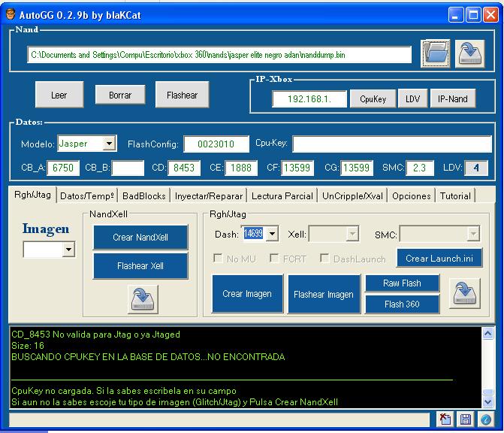The height and width of the screenshot is (433, 504).
Task: Click the FlashConfig field 0023010
Action: coord(216,144)
